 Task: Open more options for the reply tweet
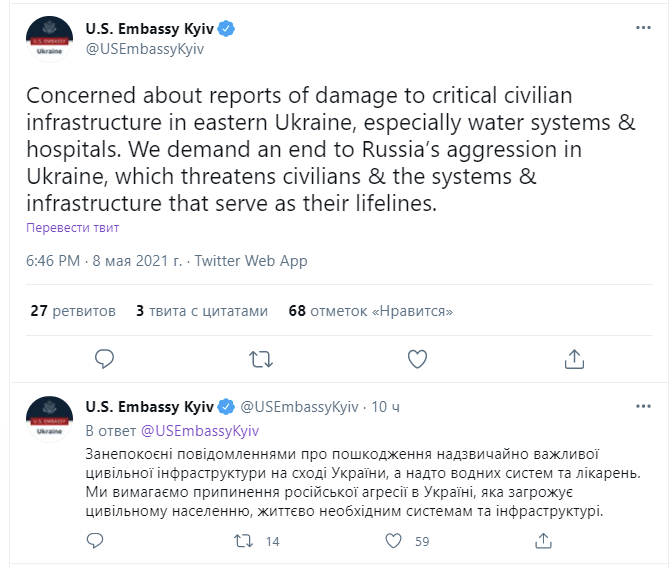coord(643,407)
